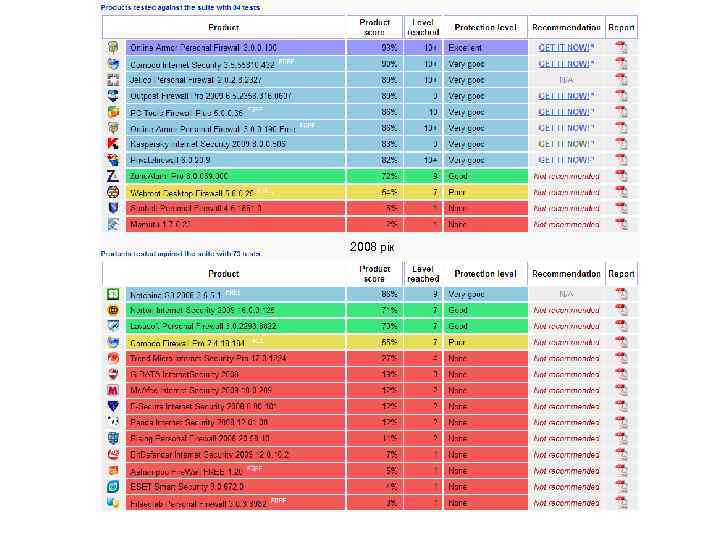Open PDF report for Jetico Personal Firewall
Image resolution: width=720 pixels, height=540 pixels.
(x=621, y=79)
